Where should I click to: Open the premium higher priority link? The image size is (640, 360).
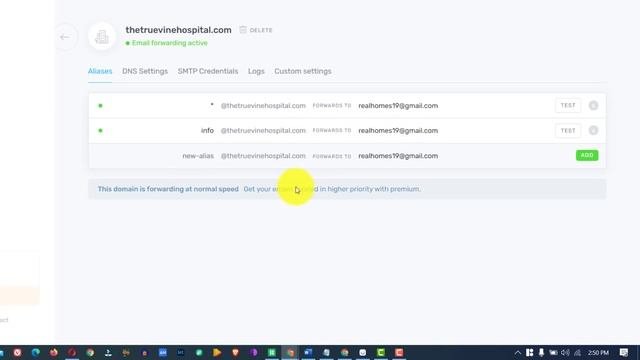click(x=332, y=189)
